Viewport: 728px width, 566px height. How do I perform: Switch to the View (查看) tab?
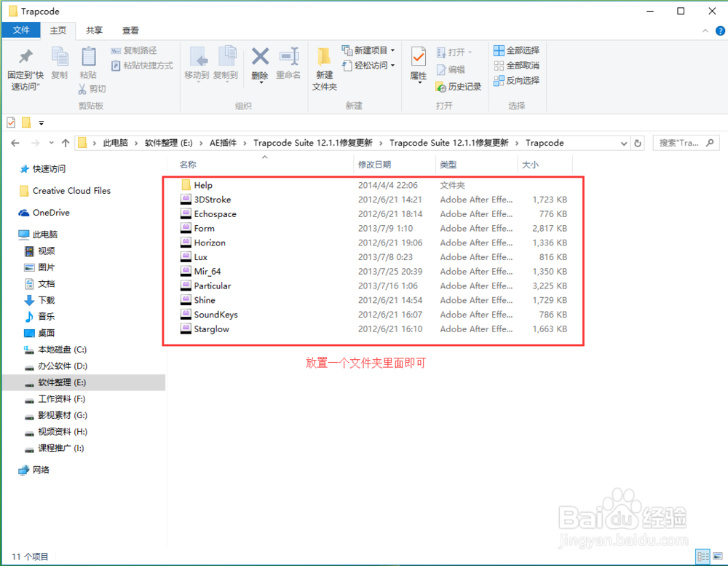(x=130, y=30)
